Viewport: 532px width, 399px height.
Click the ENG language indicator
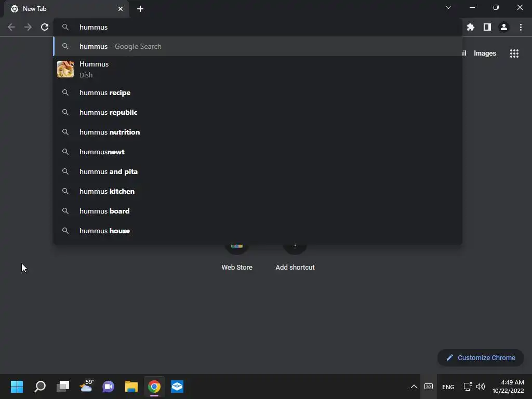448,387
